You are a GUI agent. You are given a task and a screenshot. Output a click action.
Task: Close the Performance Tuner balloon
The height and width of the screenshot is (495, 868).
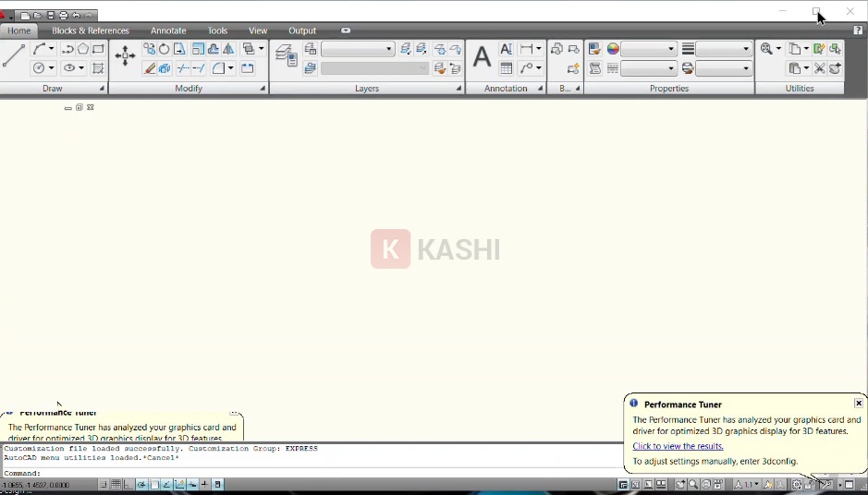pos(858,404)
